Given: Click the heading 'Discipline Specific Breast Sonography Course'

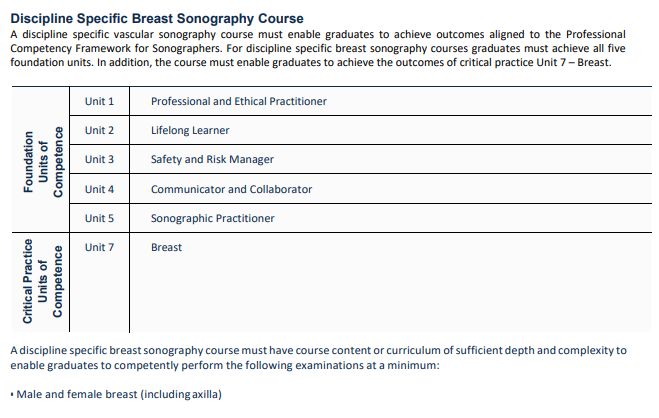Looking at the screenshot, I should coord(157,19).
